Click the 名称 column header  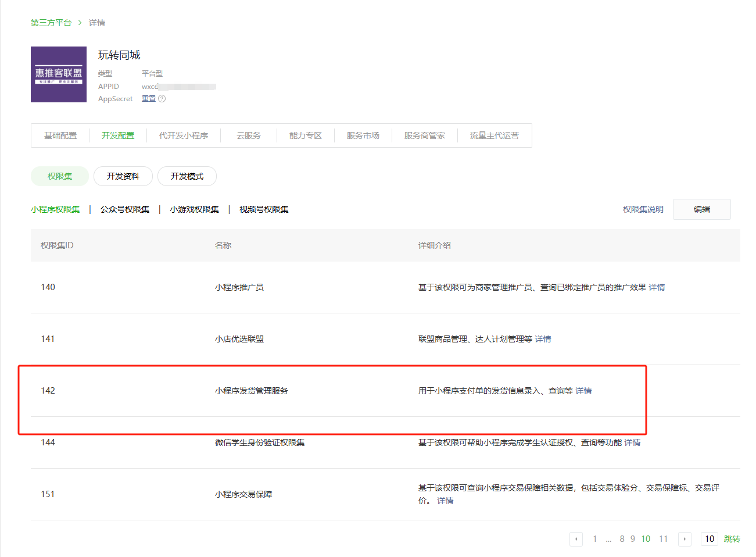tap(223, 245)
